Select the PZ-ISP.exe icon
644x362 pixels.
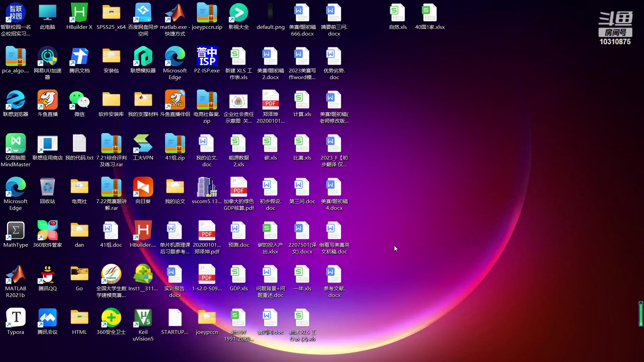pyautogui.click(x=207, y=60)
